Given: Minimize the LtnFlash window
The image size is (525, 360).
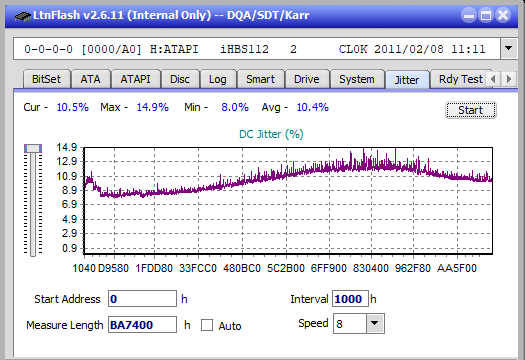Looking at the screenshot, I should click(469, 15).
